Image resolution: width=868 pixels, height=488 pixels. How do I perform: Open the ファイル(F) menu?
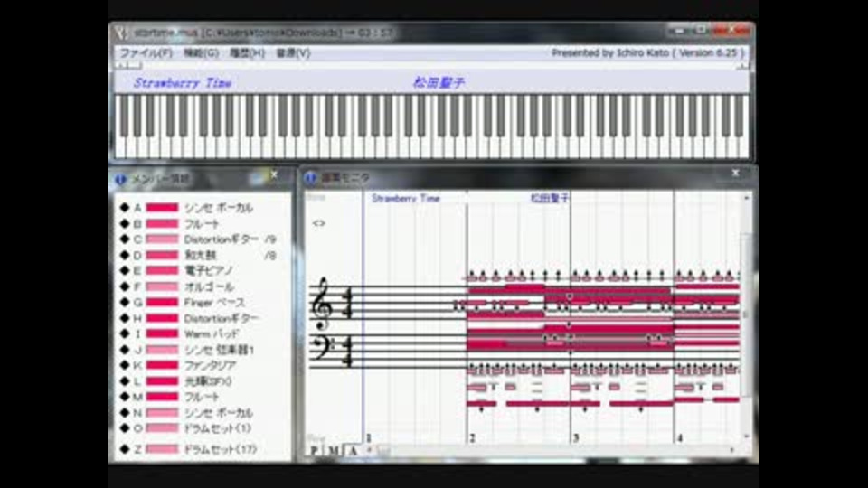146,53
